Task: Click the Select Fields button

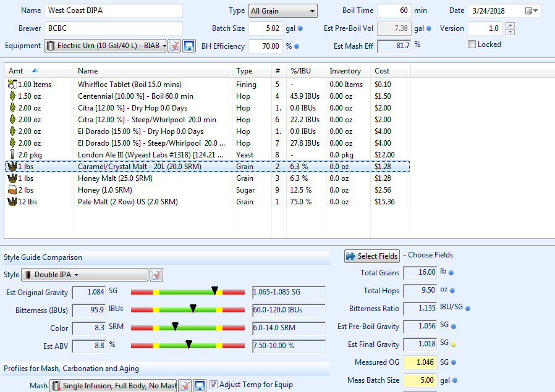Action: click(x=372, y=256)
